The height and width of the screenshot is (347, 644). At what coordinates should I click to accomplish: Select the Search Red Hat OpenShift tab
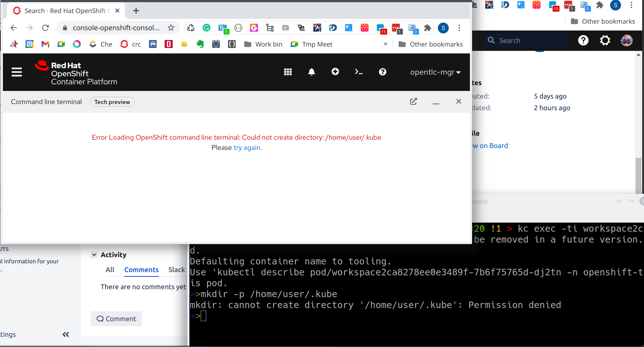click(x=66, y=11)
